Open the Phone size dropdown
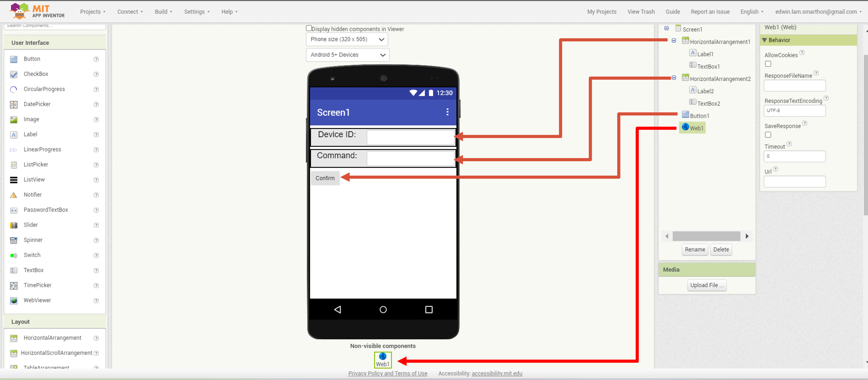This screenshot has height=380, width=868. coord(347,40)
